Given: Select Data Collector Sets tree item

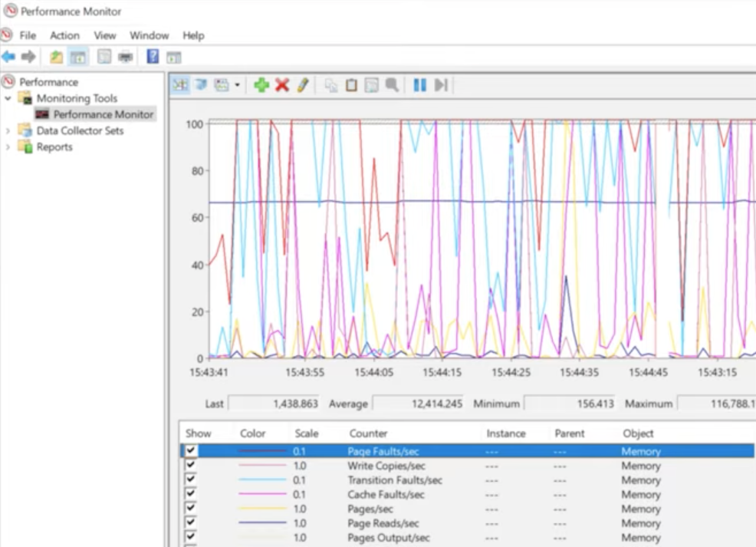Looking at the screenshot, I should point(80,130).
